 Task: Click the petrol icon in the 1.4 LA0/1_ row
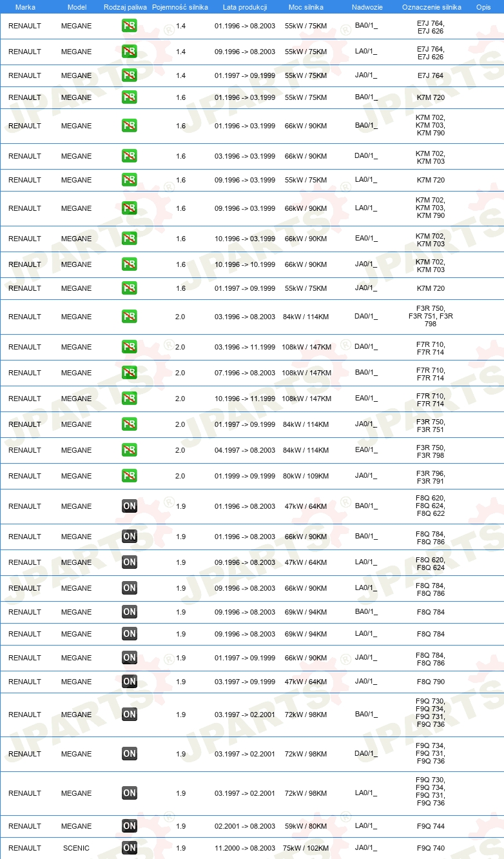(x=129, y=52)
